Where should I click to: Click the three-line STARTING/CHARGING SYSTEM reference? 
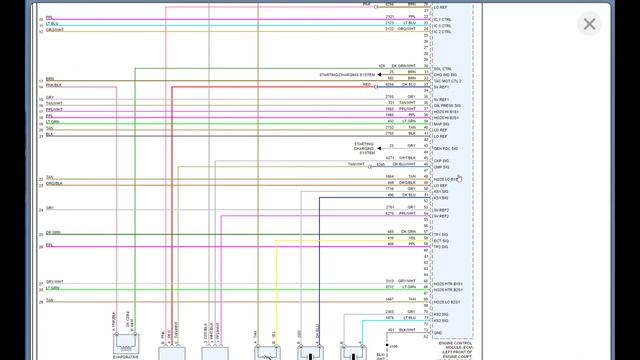coord(364,148)
